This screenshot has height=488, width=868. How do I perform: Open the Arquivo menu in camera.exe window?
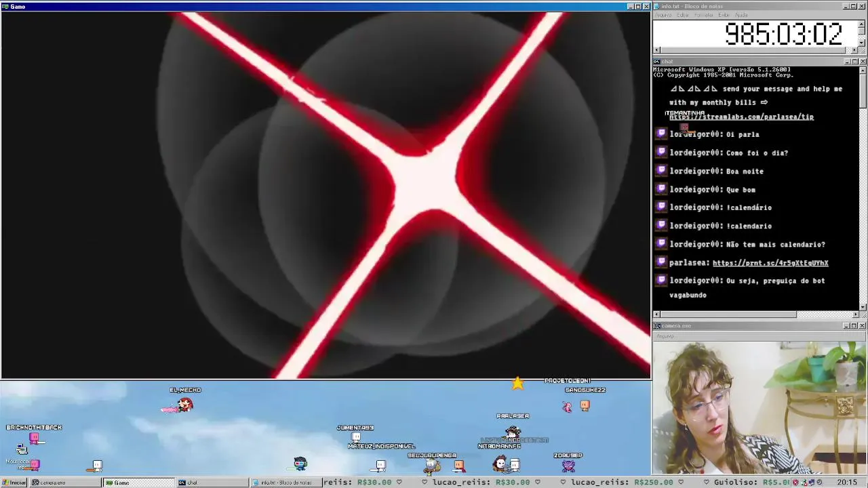(x=665, y=336)
